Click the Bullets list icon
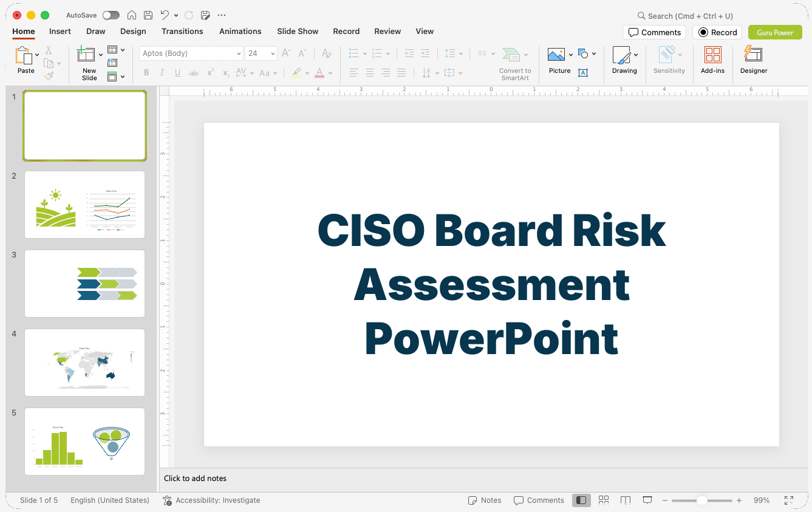Screen dimensions: 812x512 [354, 53]
